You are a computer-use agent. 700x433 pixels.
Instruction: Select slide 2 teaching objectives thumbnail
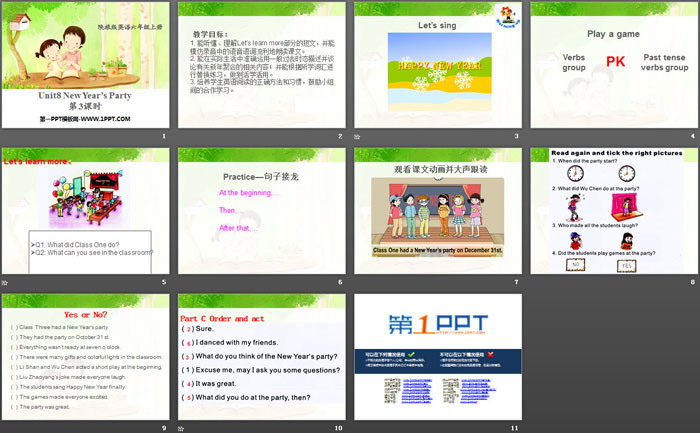pyautogui.click(x=262, y=65)
